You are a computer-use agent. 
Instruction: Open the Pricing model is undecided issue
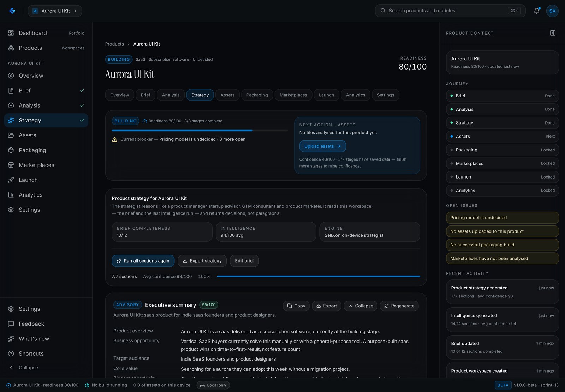502,218
